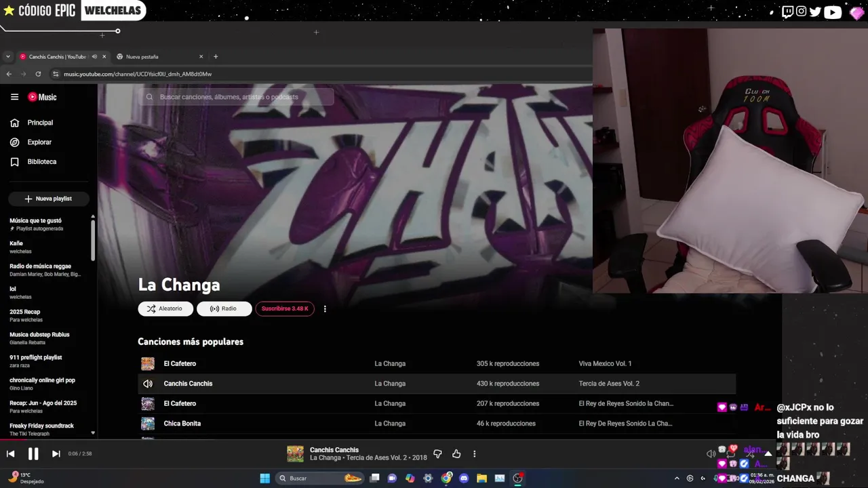Screen dimensions: 868x488
Task: Click the YouTube Music logo
Action: pos(42,97)
